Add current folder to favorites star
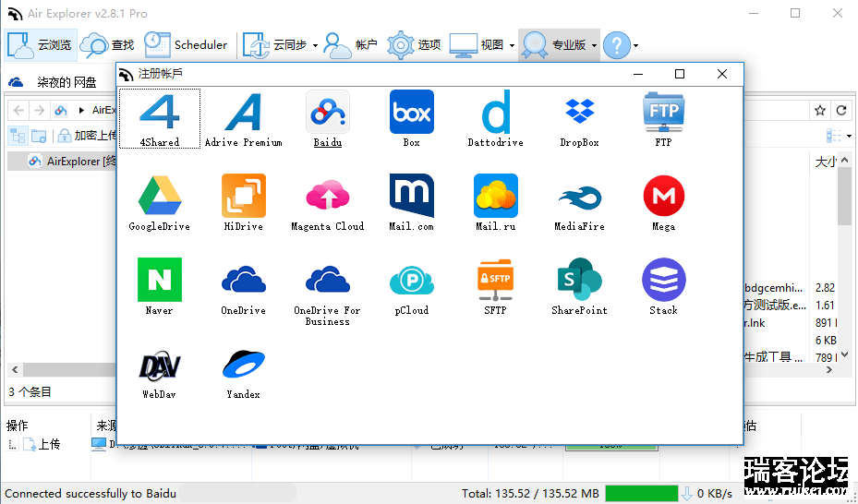This screenshot has width=858, height=504. 820,111
